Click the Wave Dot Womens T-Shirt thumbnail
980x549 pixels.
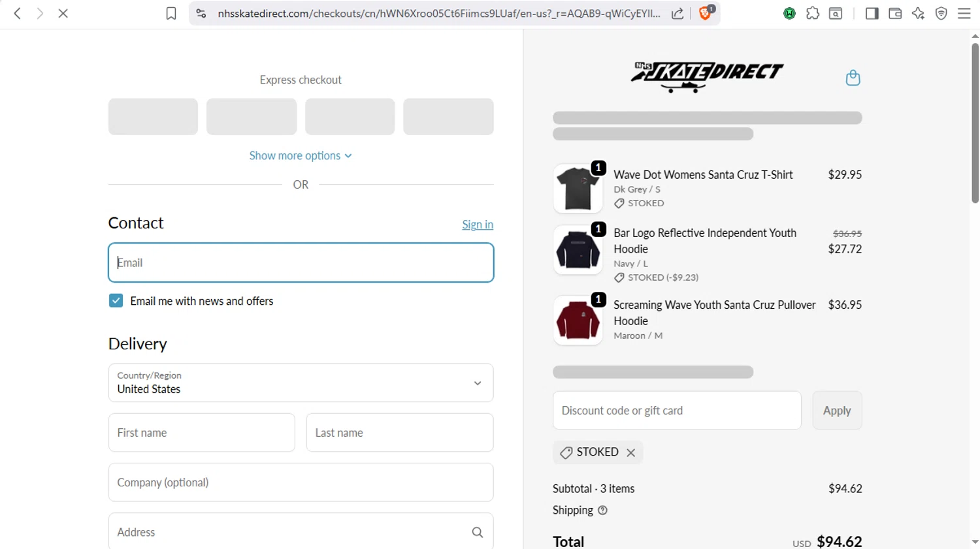[x=578, y=189]
